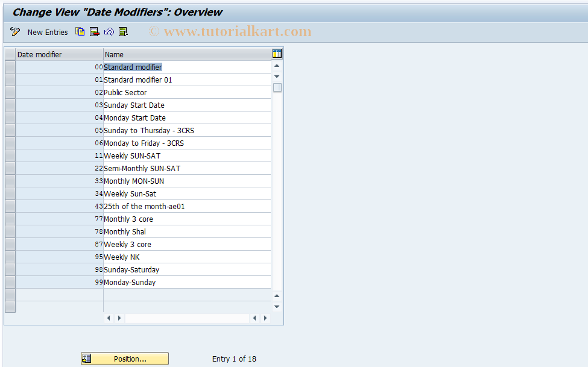Click date modifier cell 05
The height and width of the screenshot is (367, 588).
[59, 130]
